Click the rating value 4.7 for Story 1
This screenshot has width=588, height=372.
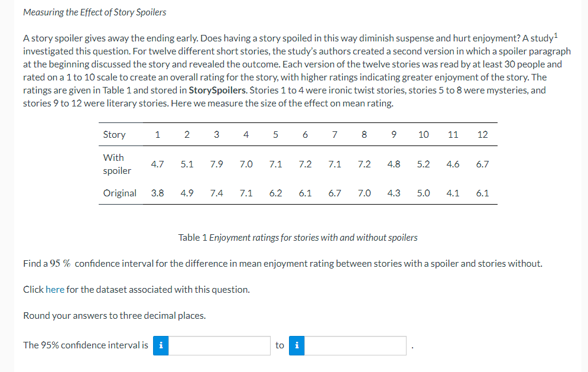pyautogui.click(x=157, y=164)
